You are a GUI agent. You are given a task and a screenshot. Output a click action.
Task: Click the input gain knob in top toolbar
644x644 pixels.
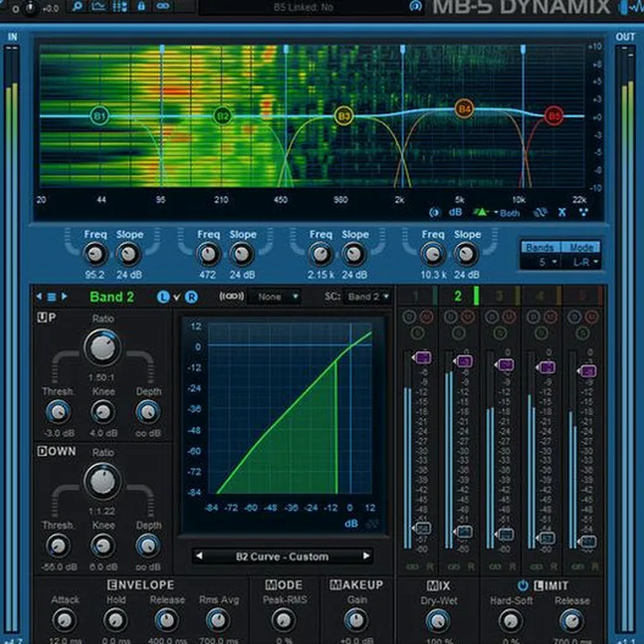pyautogui.click(x=30, y=8)
